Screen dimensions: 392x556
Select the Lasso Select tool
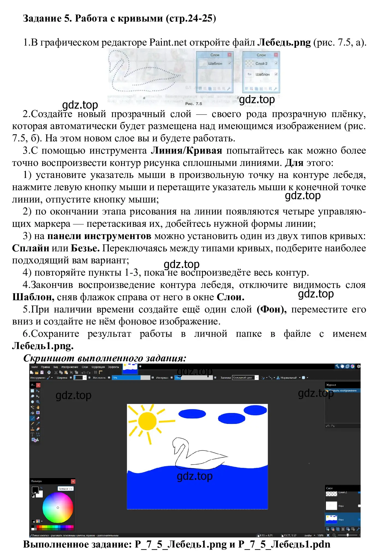32,396
